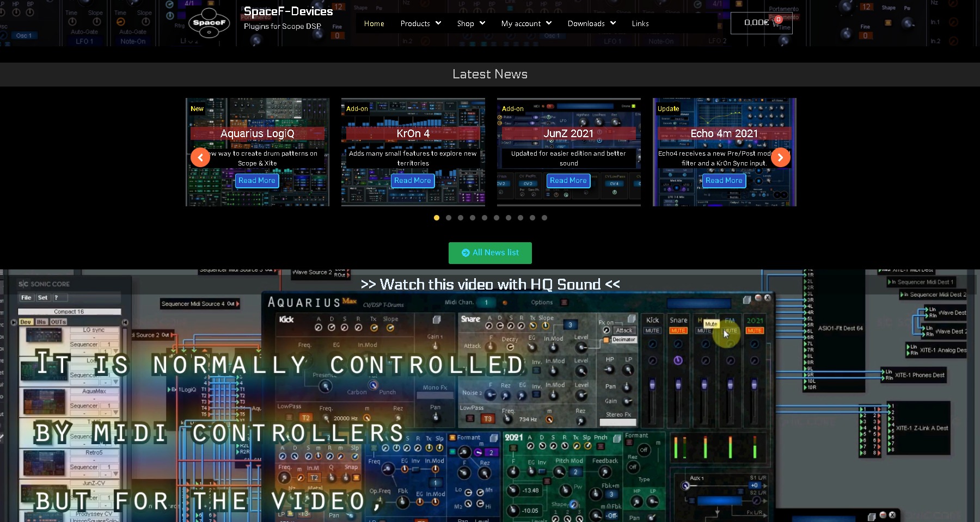Image resolution: width=980 pixels, height=522 pixels.
Task: Click the carousel previous arrow
Action: [200, 157]
